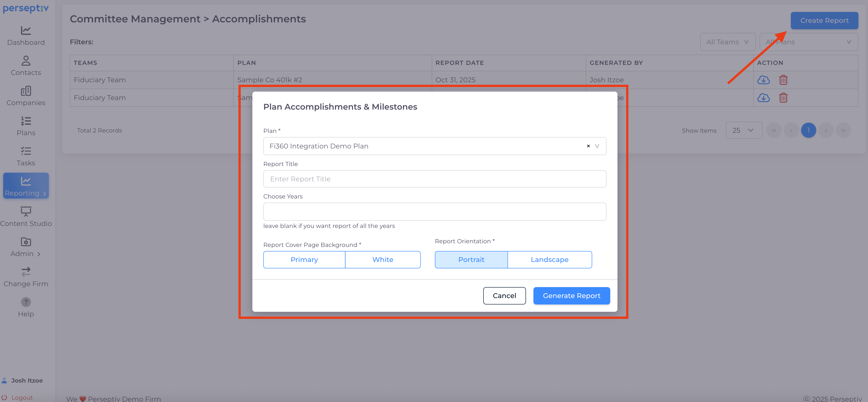Open Companies building icon

tap(26, 91)
